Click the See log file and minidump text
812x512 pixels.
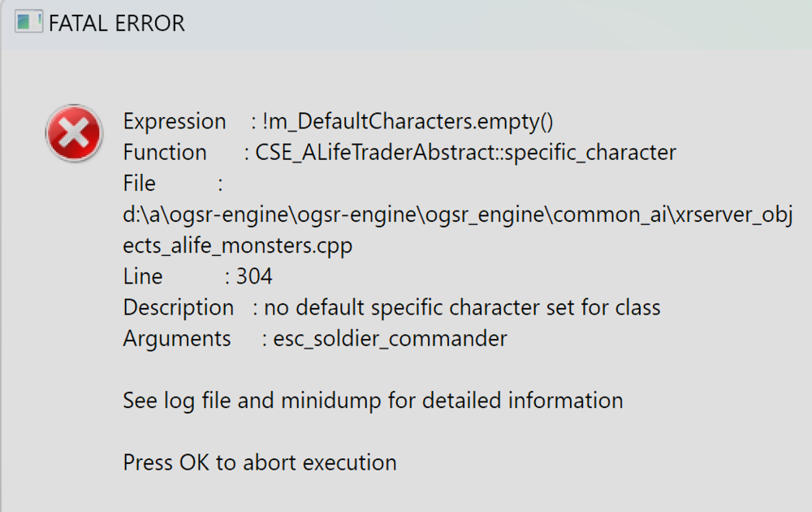(x=373, y=401)
